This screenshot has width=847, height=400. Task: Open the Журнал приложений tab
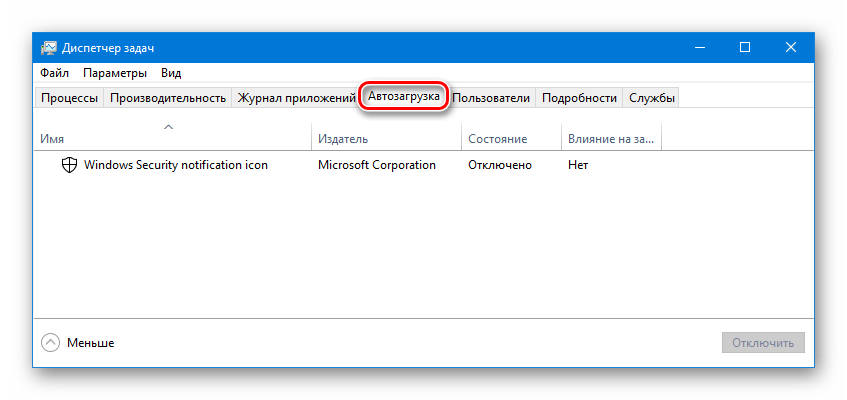[x=296, y=98]
